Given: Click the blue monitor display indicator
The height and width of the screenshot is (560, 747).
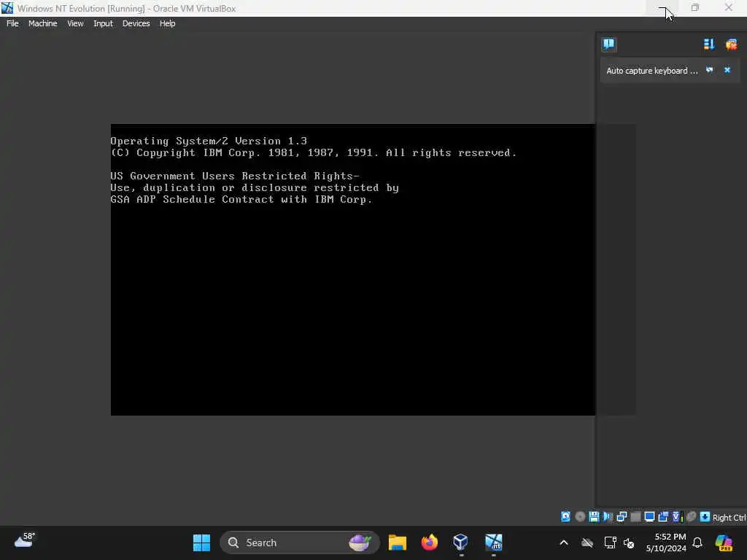Looking at the screenshot, I should pyautogui.click(x=649, y=517).
